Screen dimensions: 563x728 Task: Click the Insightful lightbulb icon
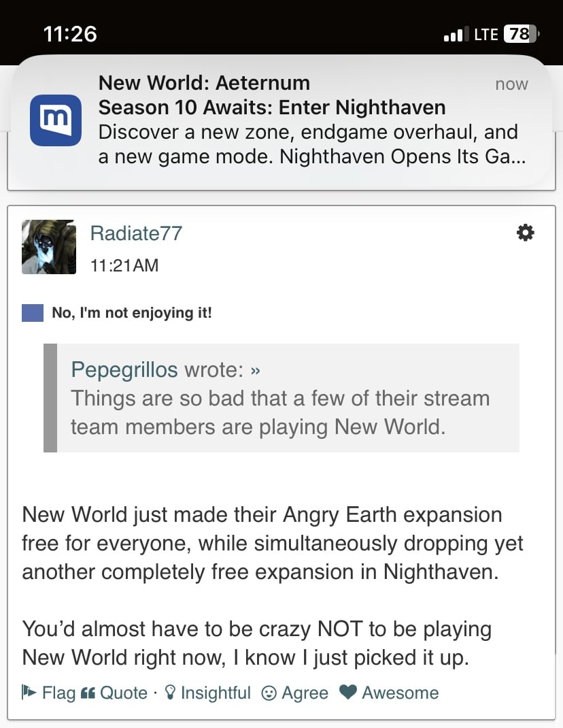171,693
